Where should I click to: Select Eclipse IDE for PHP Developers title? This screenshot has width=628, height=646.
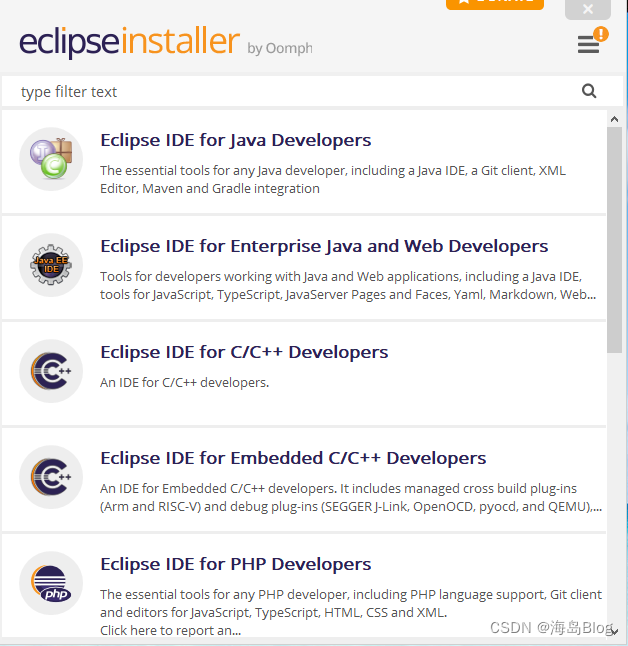click(236, 564)
